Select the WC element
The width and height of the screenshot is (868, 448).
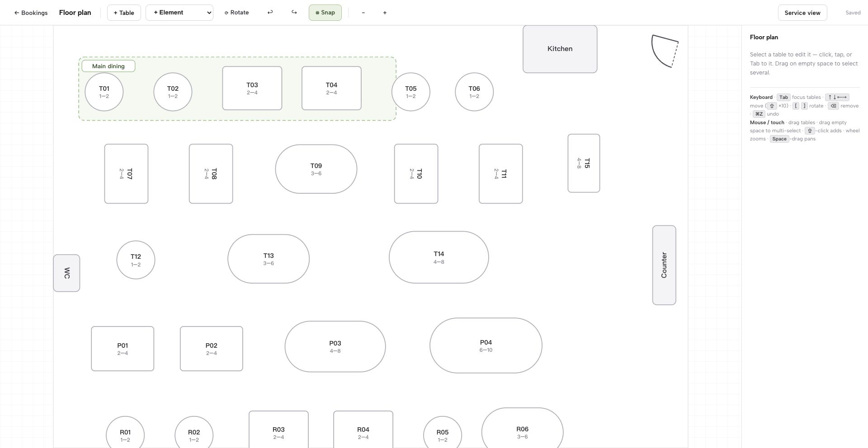66,273
